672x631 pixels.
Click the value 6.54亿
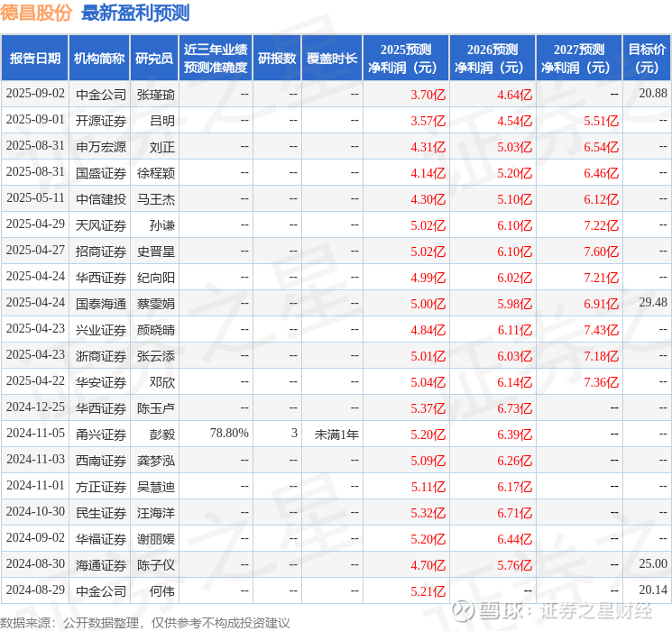coord(601,147)
